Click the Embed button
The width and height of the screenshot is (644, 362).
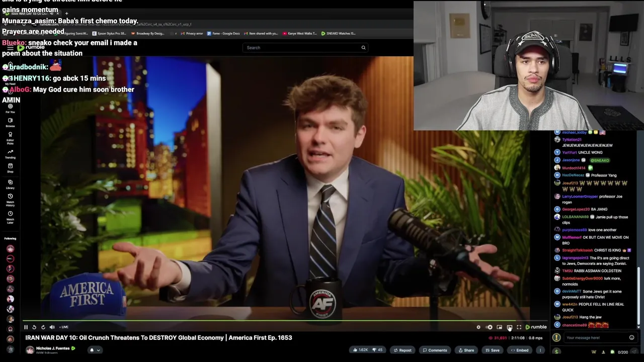point(519,350)
